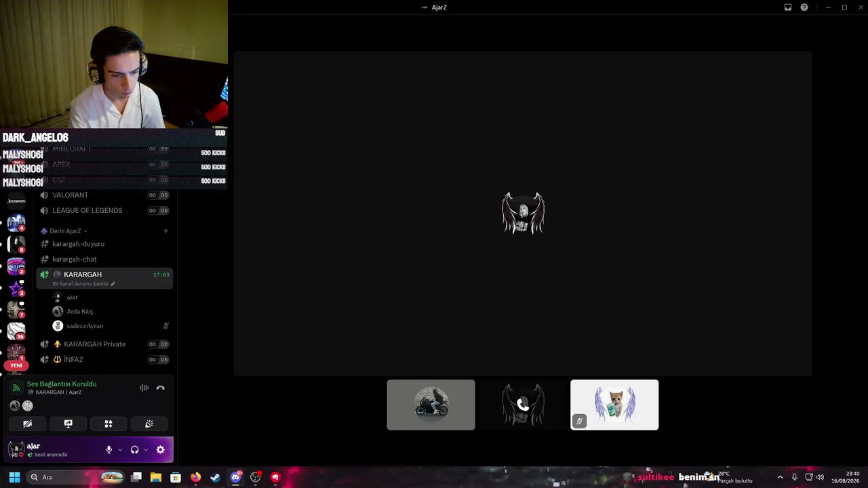Open tray volume control
868x488 pixels.
tap(821, 477)
